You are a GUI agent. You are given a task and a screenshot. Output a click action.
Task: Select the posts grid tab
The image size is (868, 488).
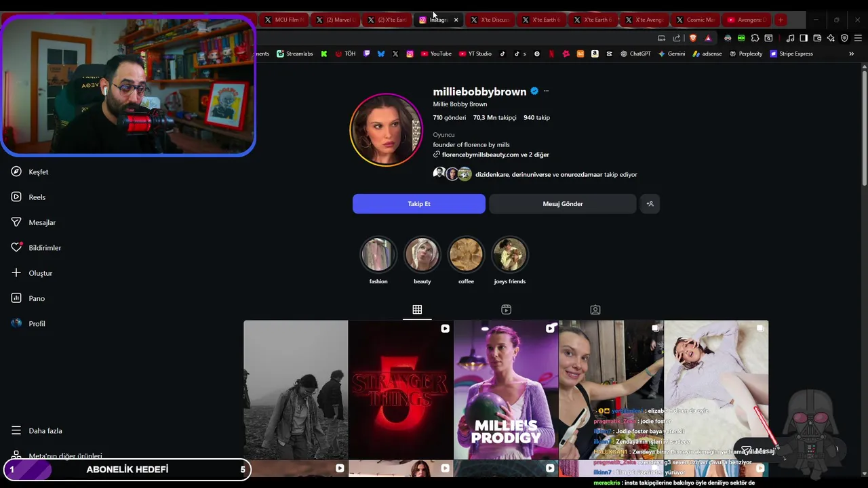417,310
